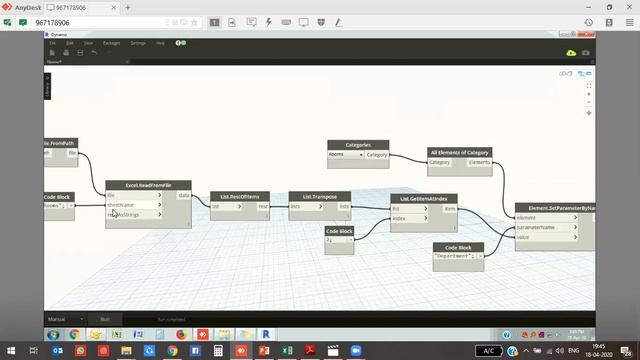640x360 pixels.
Task: Click the lists input of List.Transpose
Action: pos(306,207)
